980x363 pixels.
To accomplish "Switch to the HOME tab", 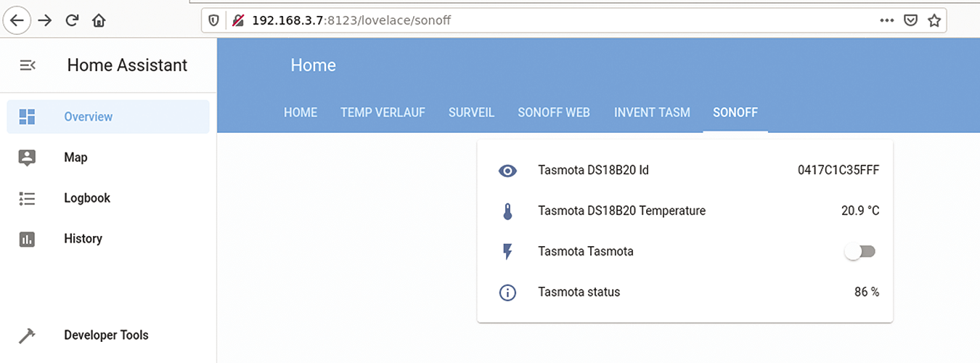I will point(301,113).
